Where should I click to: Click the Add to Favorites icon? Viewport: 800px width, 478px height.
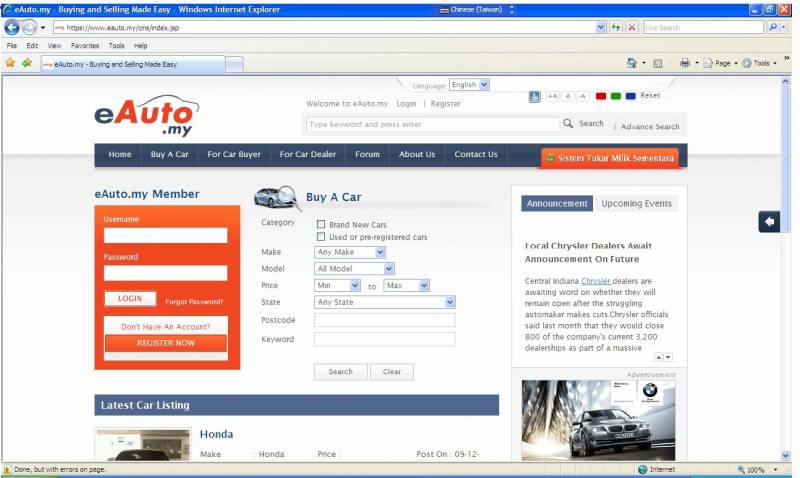(27, 63)
